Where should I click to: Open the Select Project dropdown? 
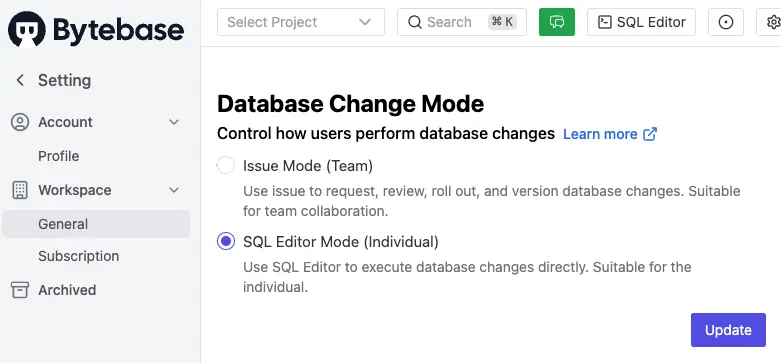pyautogui.click(x=301, y=22)
